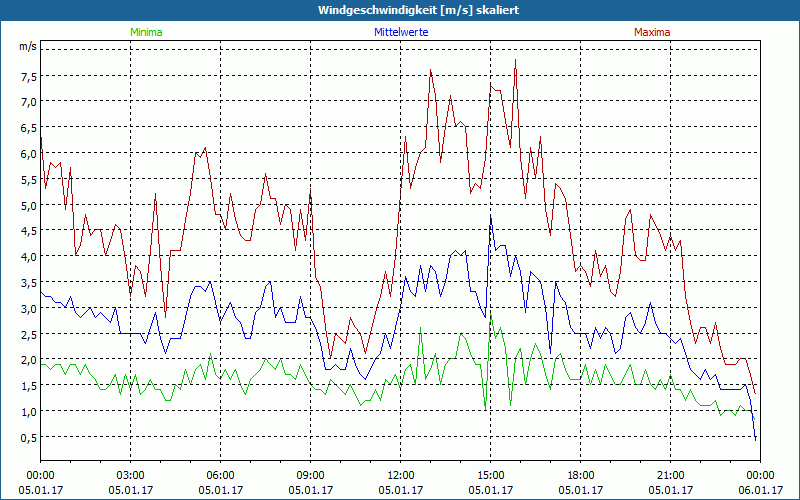Click the 3,0 y-axis value

[x=28, y=309]
